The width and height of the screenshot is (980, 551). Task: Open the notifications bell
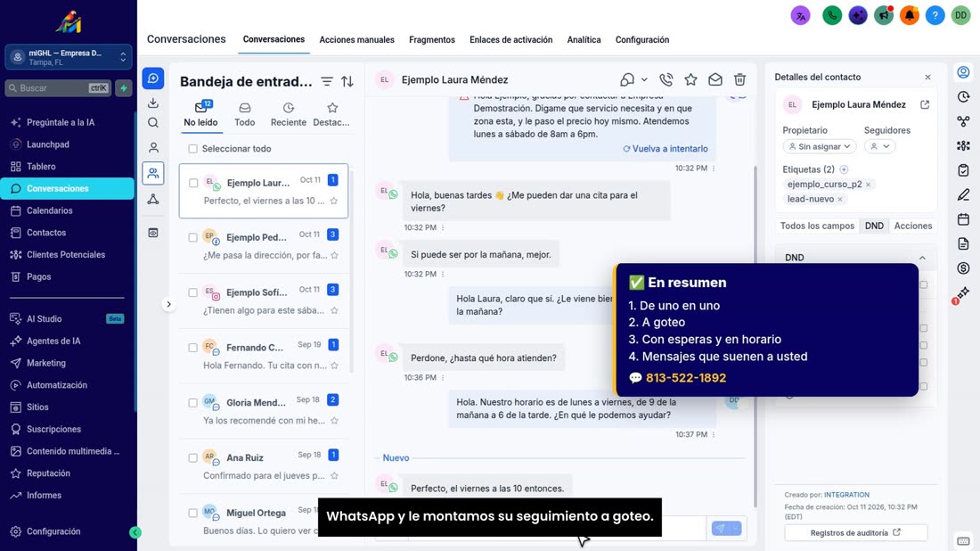click(910, 15)
